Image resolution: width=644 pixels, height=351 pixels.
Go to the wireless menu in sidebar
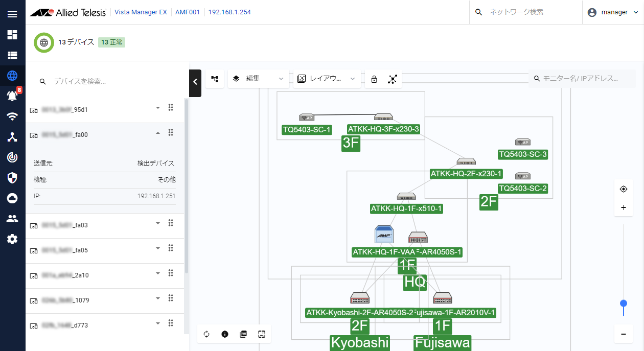[12, 116]
